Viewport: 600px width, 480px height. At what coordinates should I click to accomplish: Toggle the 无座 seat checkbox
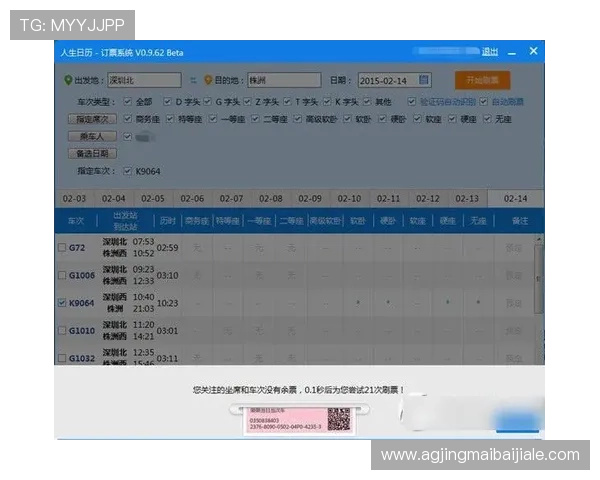pos(487,119)
